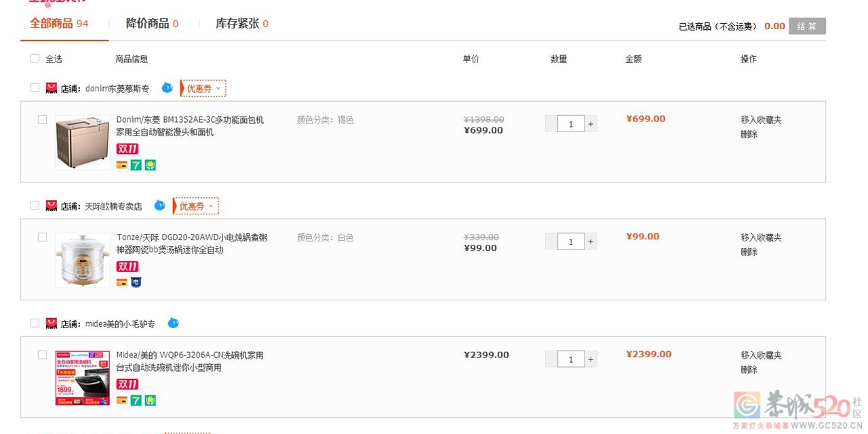
Task: Expand the 优惠券 dropdown for donlim store
Action: point(203,88)
